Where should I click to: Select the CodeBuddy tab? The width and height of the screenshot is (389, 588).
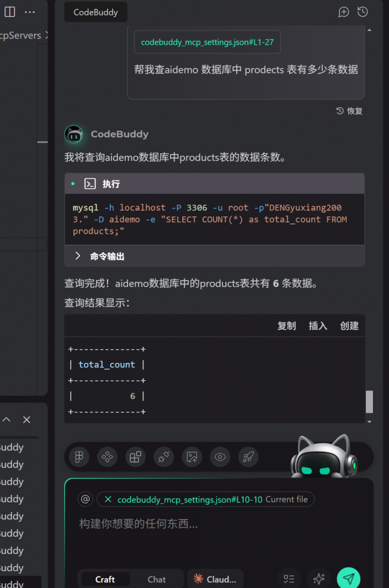(x=95, y=12)
